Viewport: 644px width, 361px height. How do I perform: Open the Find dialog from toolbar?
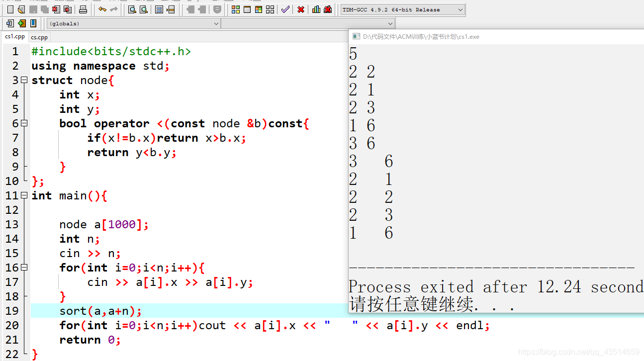[x=132, y=9]
